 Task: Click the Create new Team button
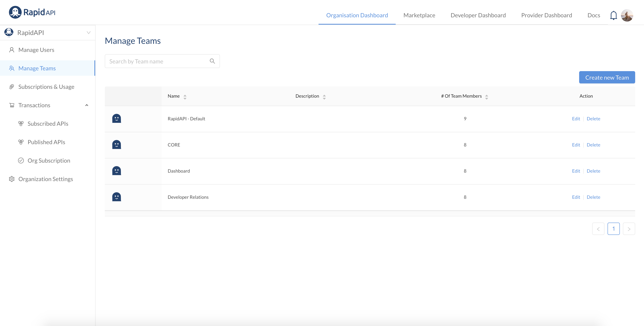tap(607, 77)
